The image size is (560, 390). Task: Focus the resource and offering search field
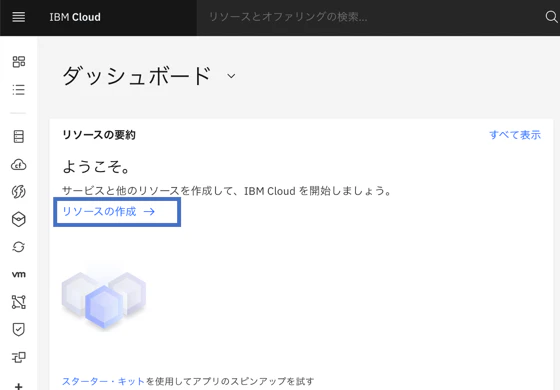368,17
